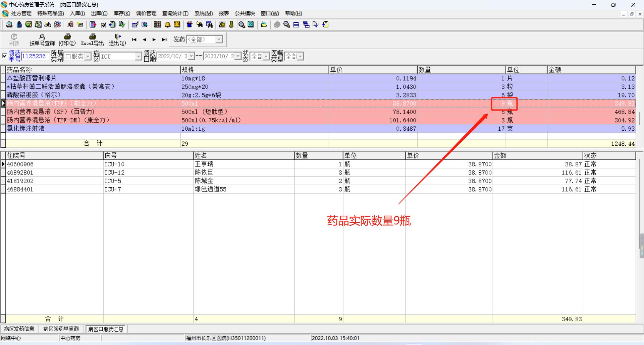
Task: Click the yellow thermometer toolbar icon
Action: [x=231, y=24]
